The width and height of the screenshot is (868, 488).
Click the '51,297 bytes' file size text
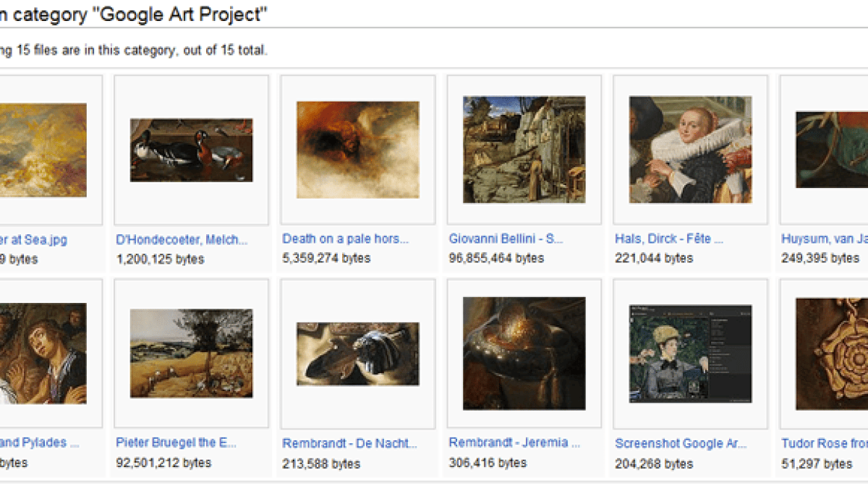point(817,463)
